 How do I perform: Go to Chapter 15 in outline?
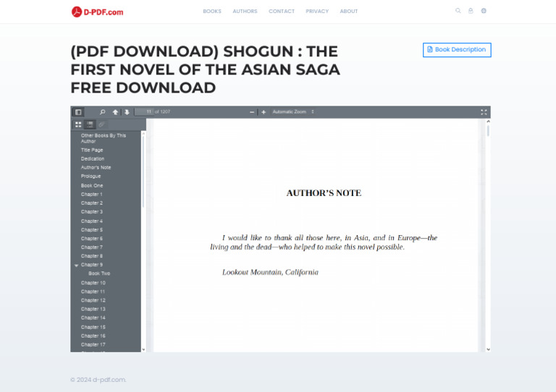(x=93, y=327)
